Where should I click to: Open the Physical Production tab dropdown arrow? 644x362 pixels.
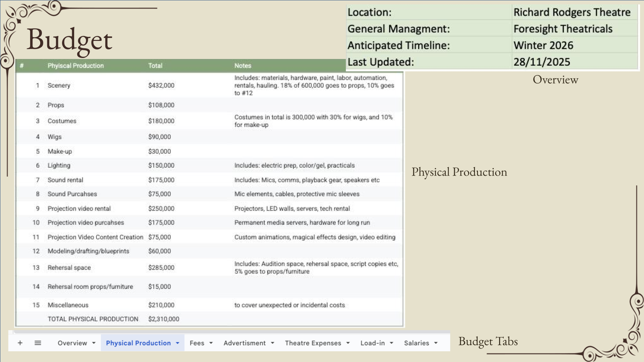click(177, 343)
